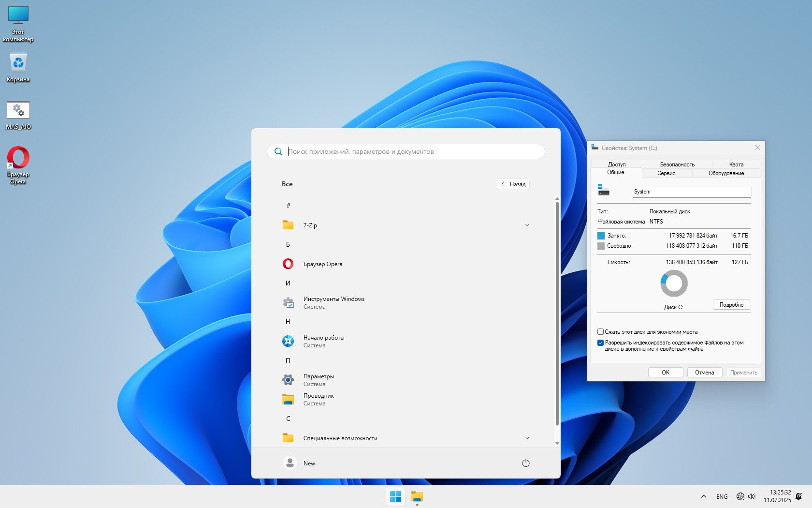Open Opera browser from the Start list
The width and height of the screenshot is (812, 508).
322,264
